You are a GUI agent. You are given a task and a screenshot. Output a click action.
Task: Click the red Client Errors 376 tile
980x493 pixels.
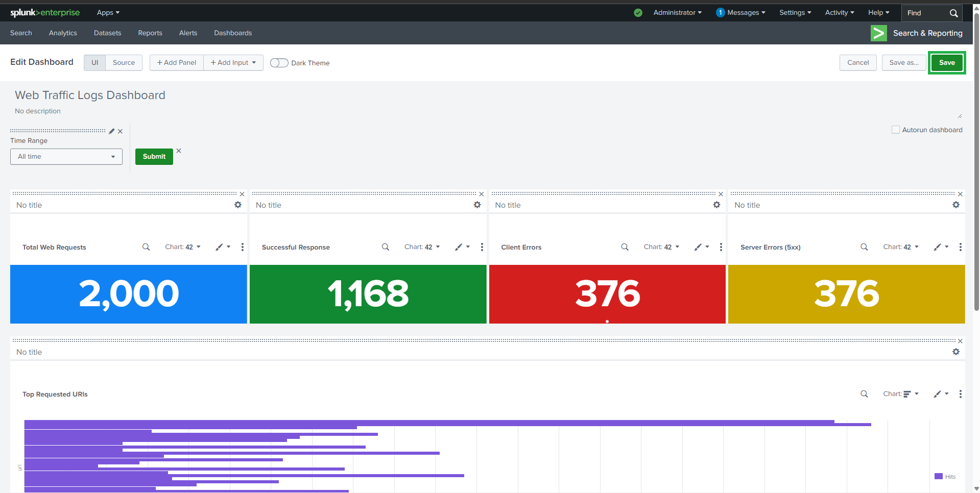coord(607,294)
